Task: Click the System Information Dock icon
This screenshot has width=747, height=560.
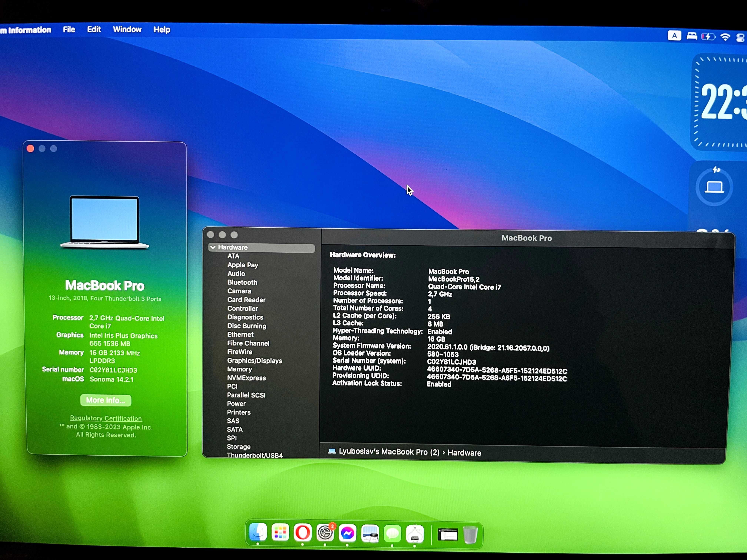Action: click(415, 534)
